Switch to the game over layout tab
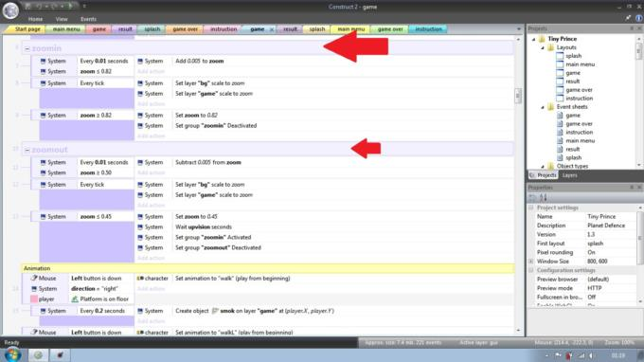Screen dimensions: 644x362 185,29
